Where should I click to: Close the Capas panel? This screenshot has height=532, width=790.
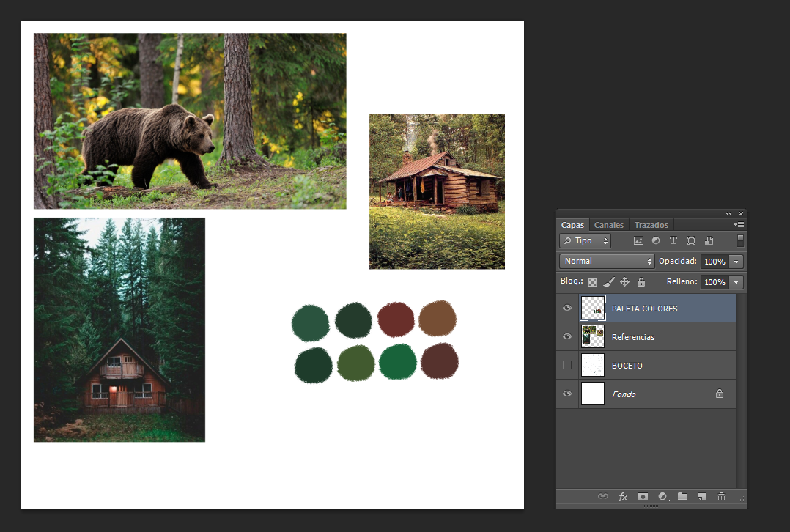[x=741, y=214]
